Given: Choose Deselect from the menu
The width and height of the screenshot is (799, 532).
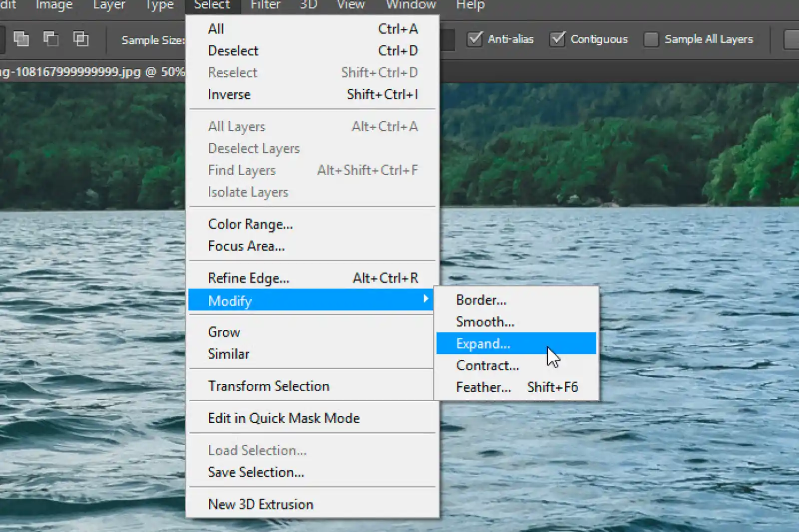Looking at the screenshot, I should (x=313, y=51).
